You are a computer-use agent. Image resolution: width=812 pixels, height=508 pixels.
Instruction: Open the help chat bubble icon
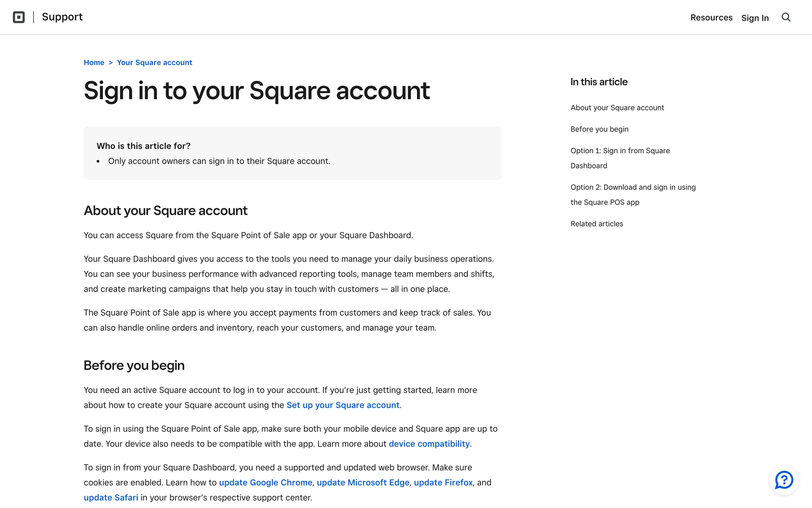[x=784, y=480]
